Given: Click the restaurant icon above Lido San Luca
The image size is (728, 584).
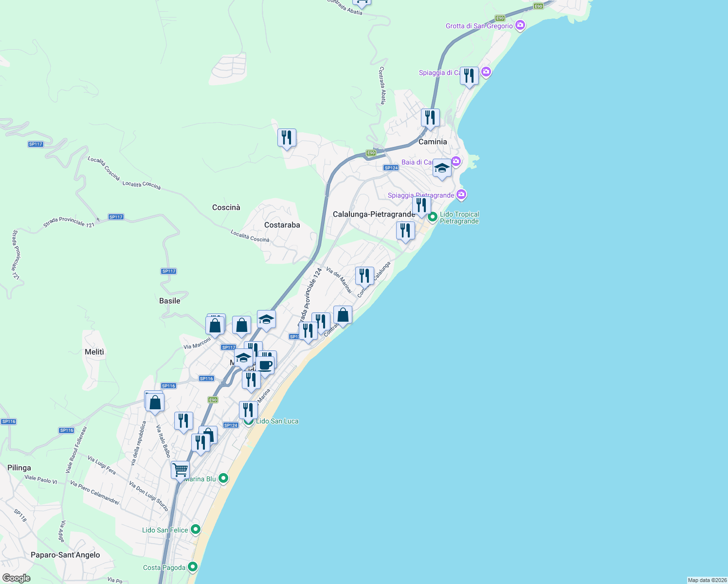Looking at the screenshot, I should click(248, 409).
